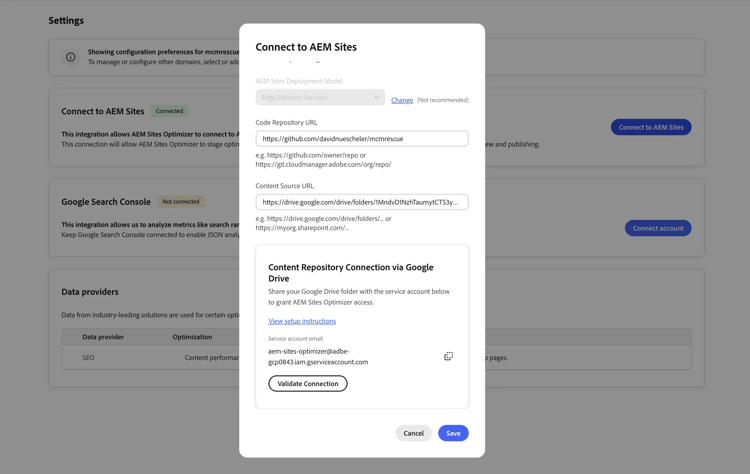750x474 pixels.
Task: Save the AEM Sites connection
Action: pos(453,433)
